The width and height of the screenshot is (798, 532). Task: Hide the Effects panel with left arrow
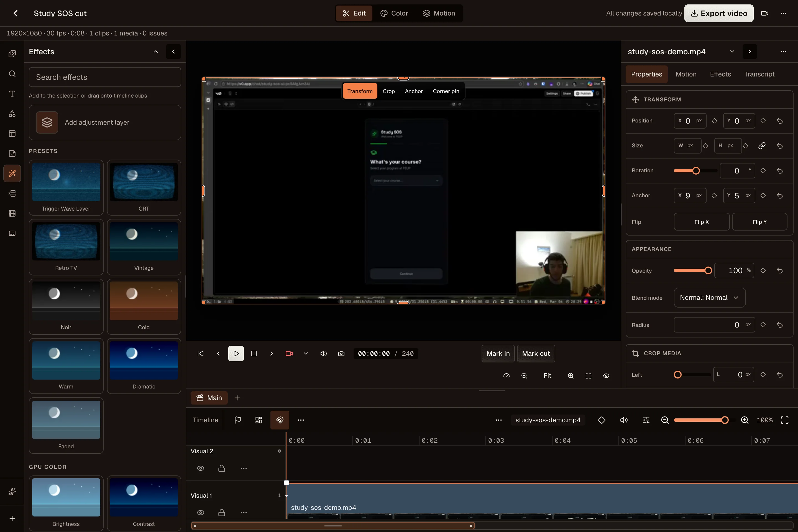(x=173, y=52)
